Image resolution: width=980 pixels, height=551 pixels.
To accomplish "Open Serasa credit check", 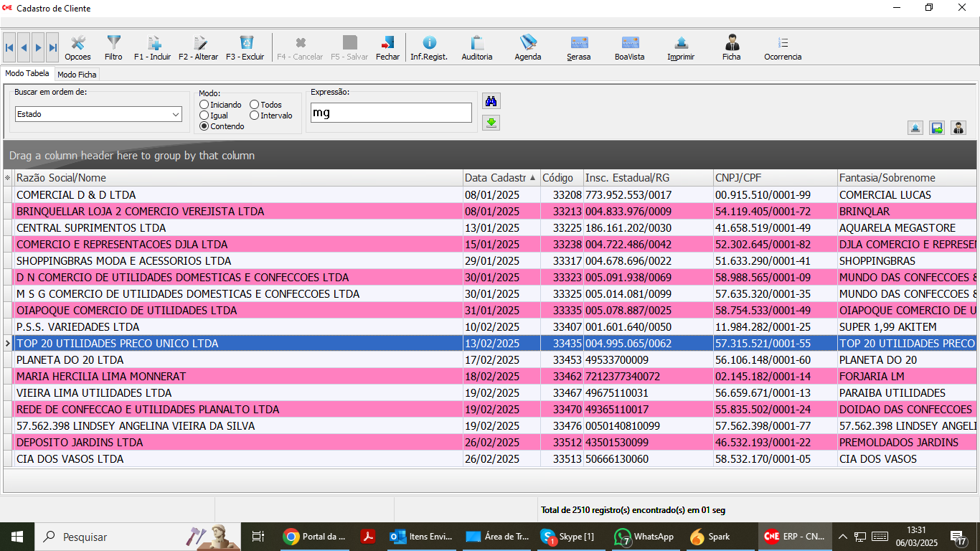I will [x=578, y=47].
